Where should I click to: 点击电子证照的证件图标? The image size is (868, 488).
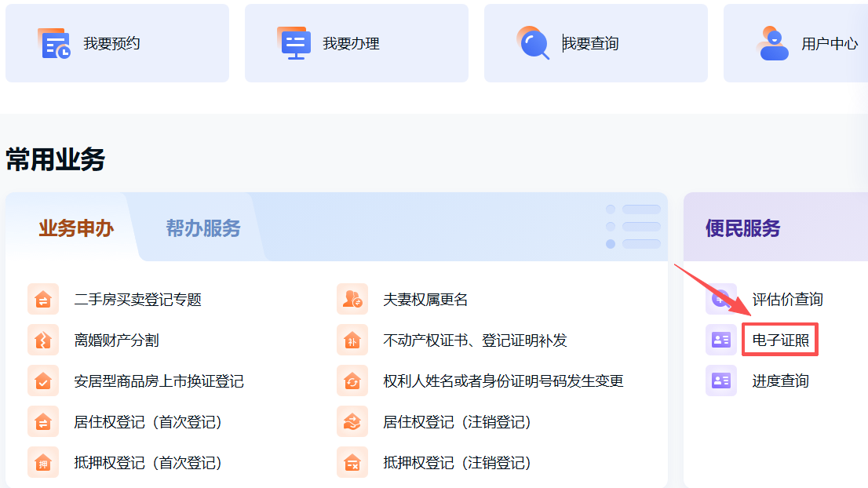720,340
